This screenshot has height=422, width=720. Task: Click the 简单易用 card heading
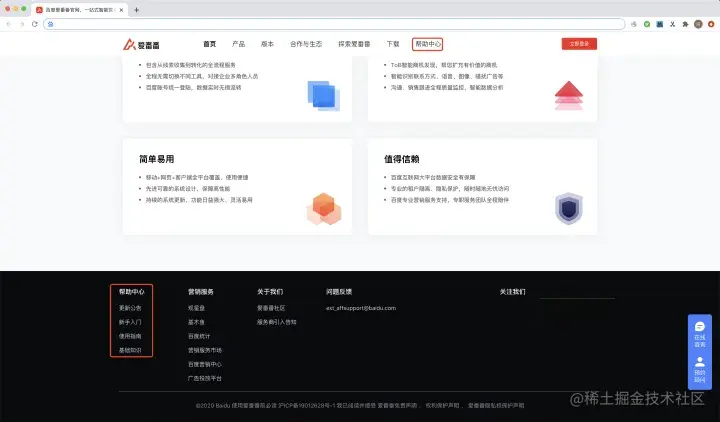[x=157, y=159]
